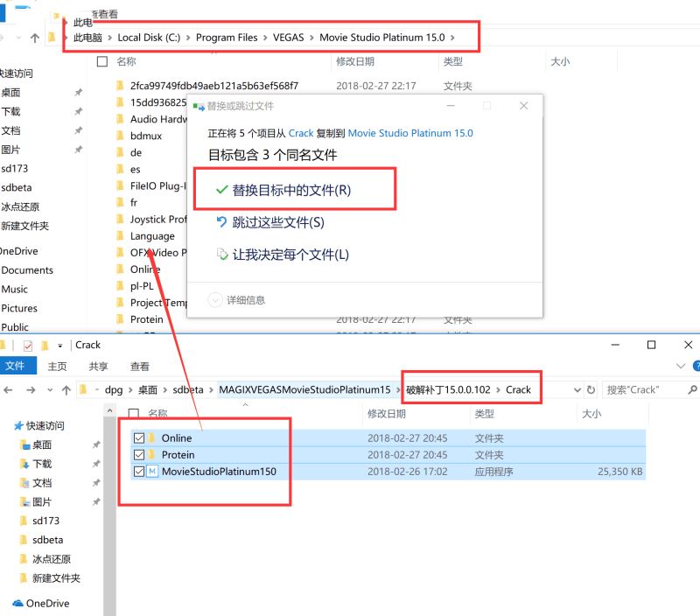Toggle checkbox for Online folder in Crack window
This screenshot has width=700, height=616.
coord(139,437)
